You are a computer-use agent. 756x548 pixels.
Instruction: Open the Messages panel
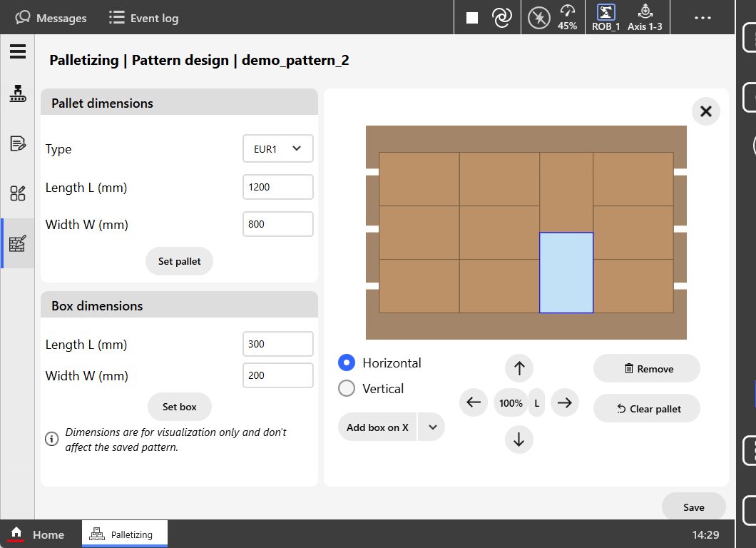pos(51,18)
